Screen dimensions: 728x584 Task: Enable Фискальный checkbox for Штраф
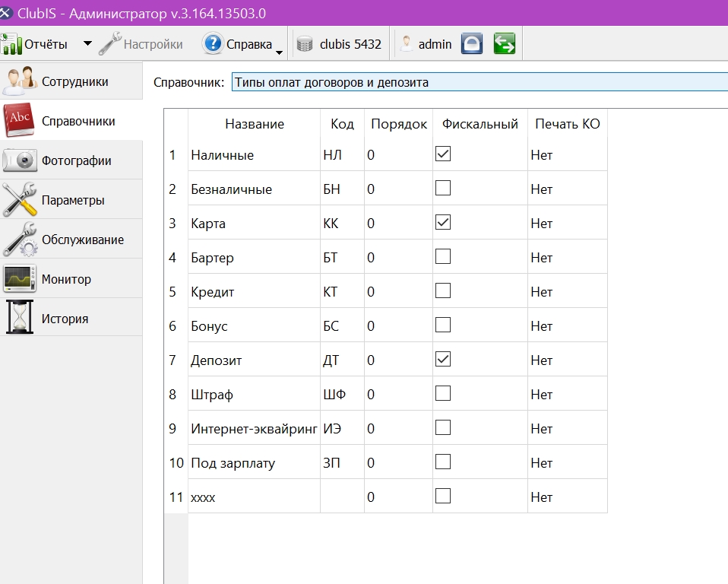coord(443,393)
